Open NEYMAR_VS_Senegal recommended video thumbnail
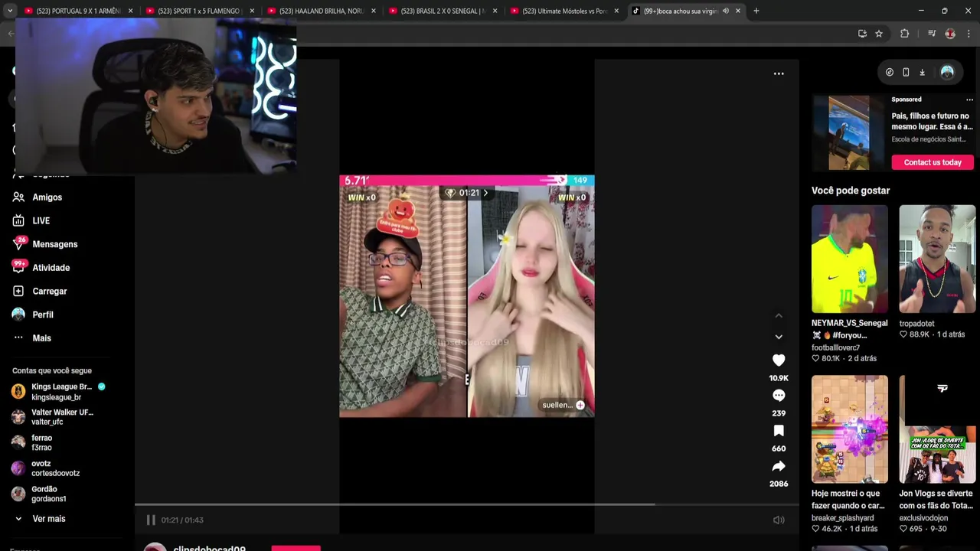This screenshot has width=980, height=551. point(850,259)
